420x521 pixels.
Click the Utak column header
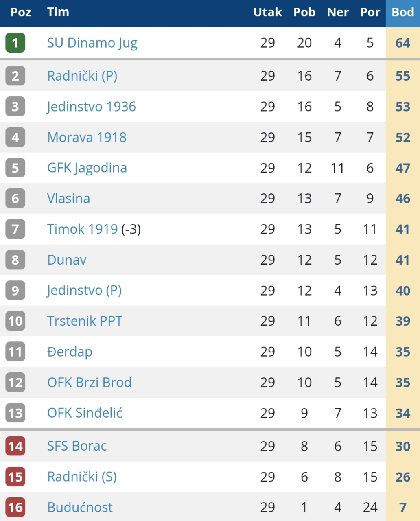267,12
